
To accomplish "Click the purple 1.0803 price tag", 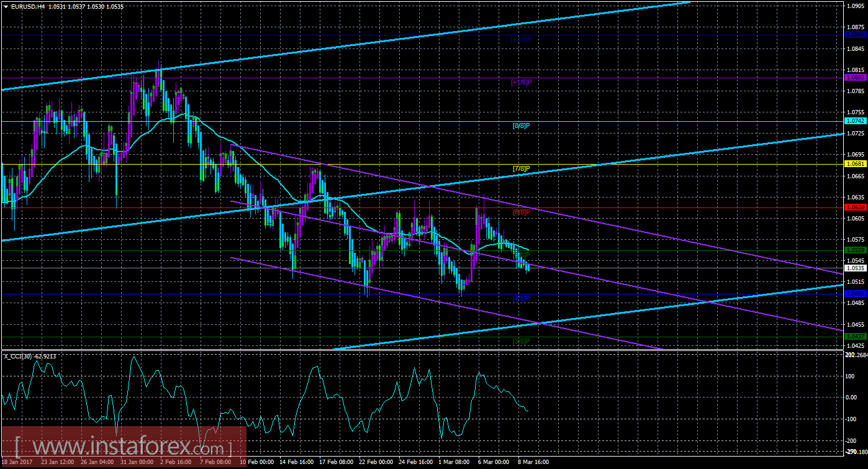I will (x=855, y=78).
